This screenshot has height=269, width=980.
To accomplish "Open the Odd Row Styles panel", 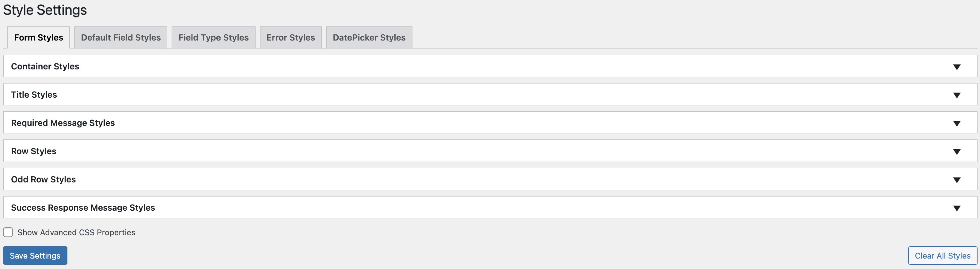I will coord(44,179).
